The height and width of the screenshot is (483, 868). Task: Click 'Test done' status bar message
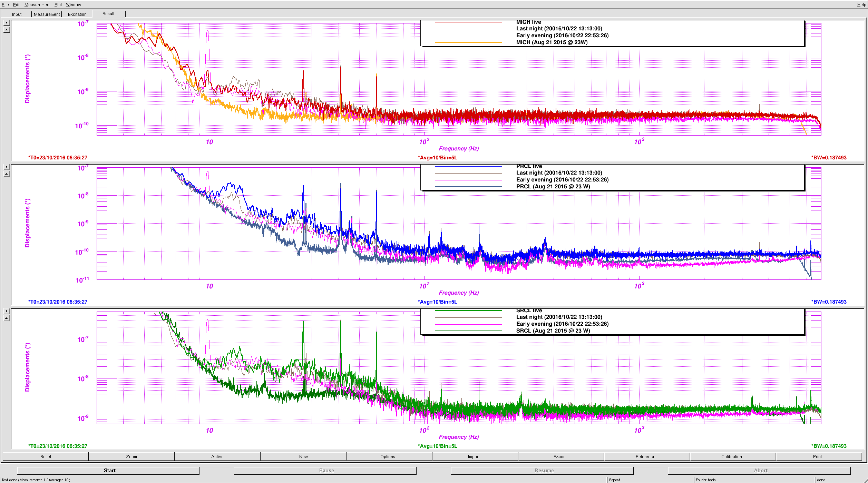[x=36, y=480]
